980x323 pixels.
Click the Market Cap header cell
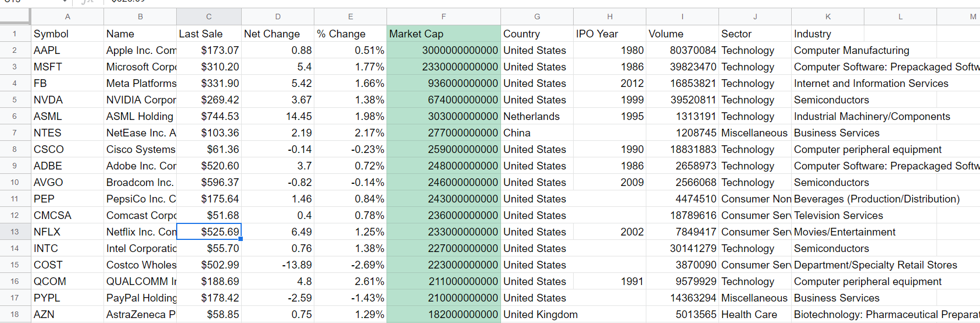pyautogui.click(x=444, y=34)
